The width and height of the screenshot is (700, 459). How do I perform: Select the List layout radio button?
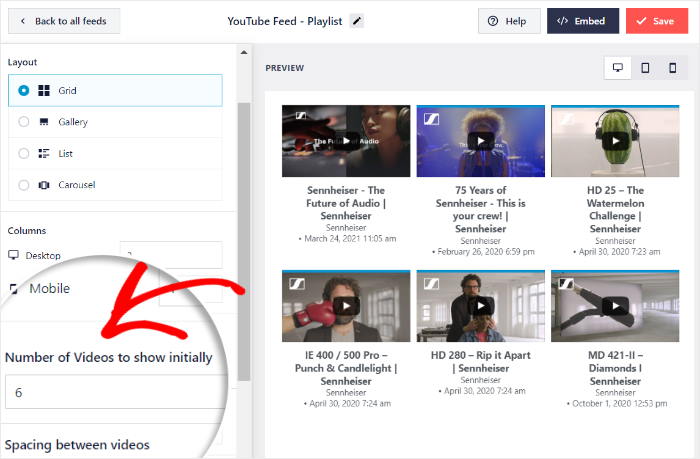coord(23,154)
